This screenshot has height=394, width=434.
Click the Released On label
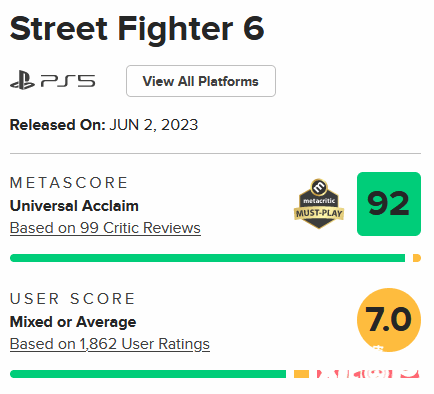[x=58, y=125]
